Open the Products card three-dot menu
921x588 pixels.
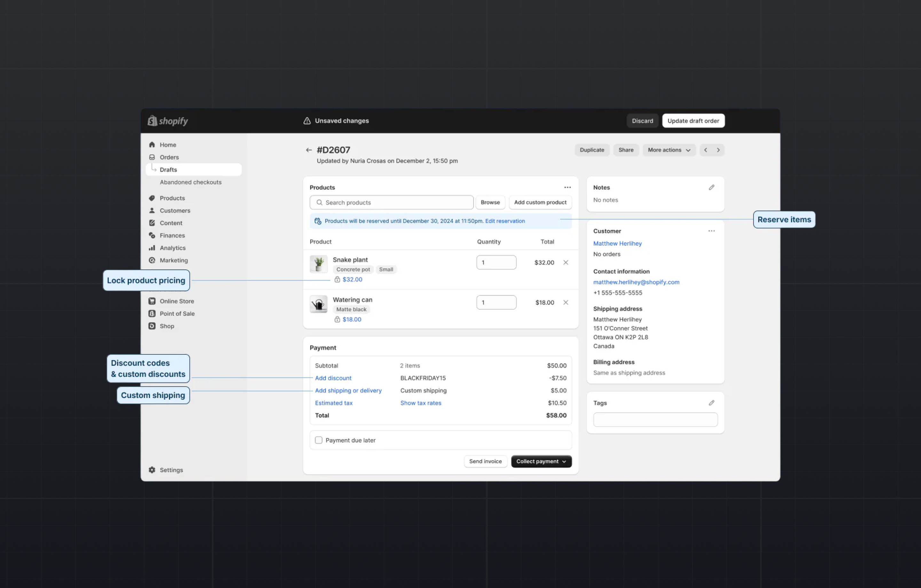(567, 187)
